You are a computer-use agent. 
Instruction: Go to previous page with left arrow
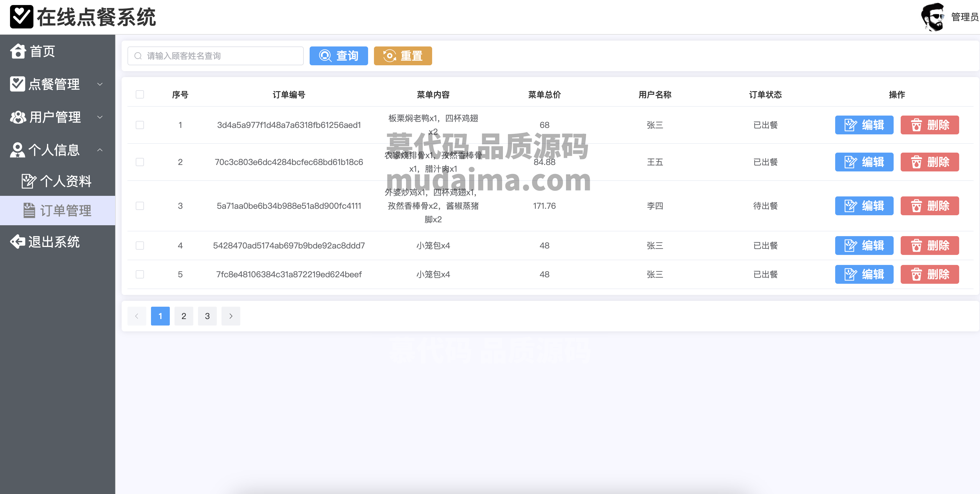(137, 316)
